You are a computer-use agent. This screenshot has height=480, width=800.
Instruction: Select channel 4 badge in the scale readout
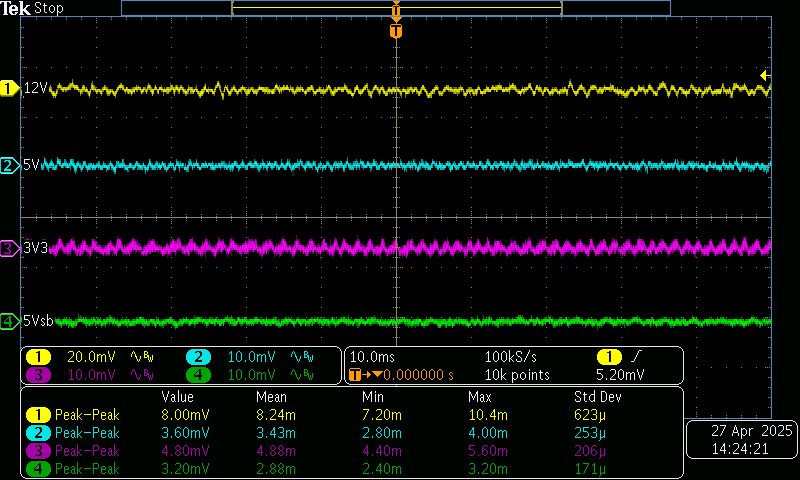198,375
